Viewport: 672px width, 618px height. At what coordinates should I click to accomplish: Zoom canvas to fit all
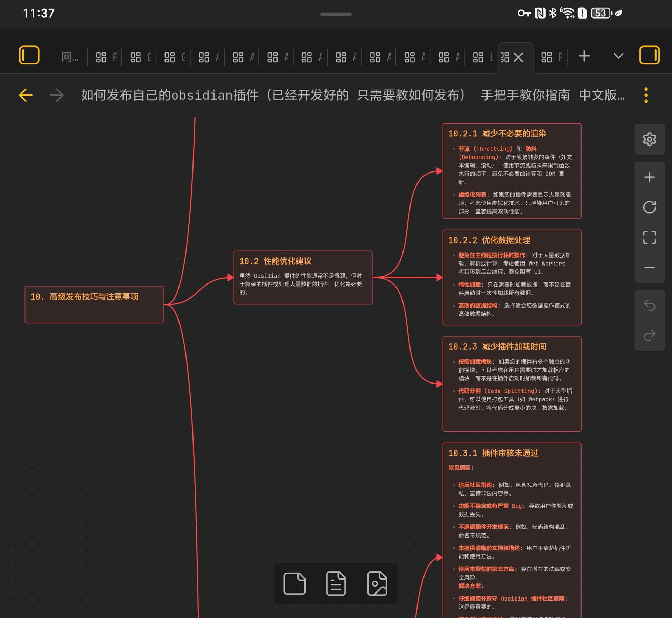coord(649,237)
